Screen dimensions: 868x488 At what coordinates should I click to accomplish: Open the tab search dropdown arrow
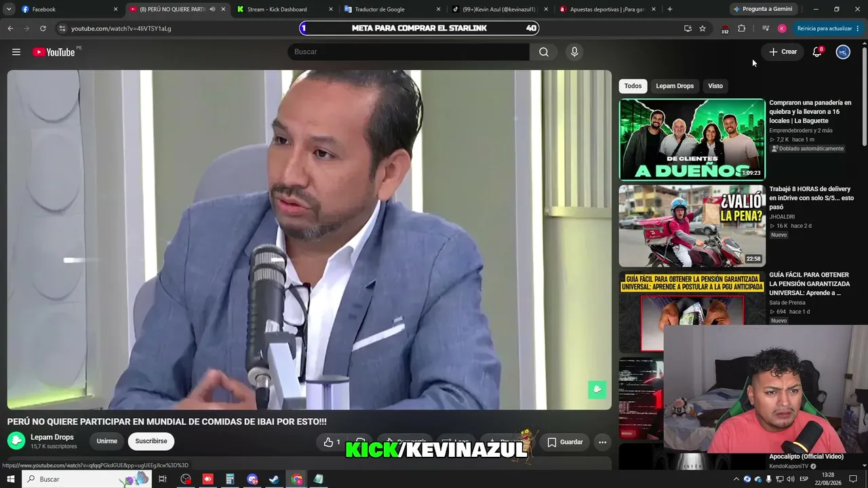pos(9,9)
